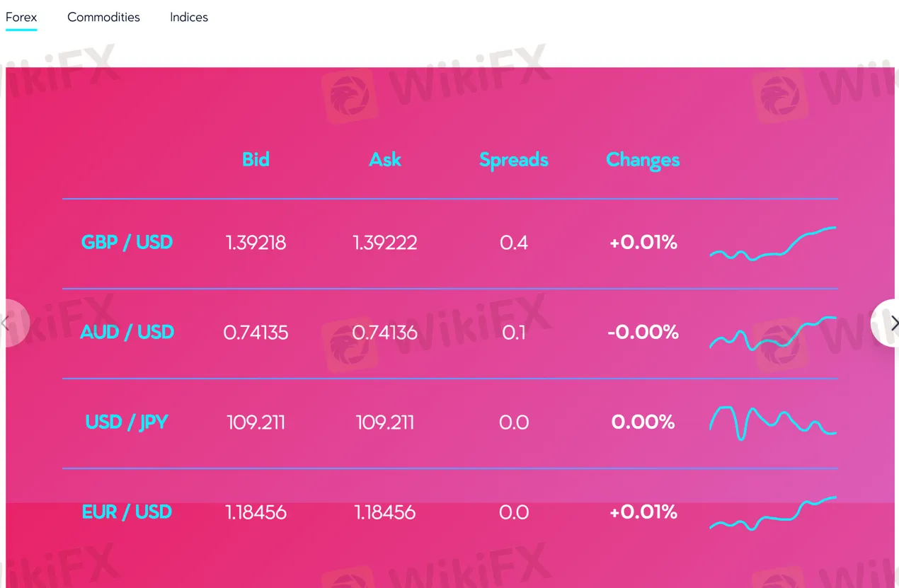The width and height of the screenshot is (899, 588).
Task: Open the Commodities tab
Action: [103, 17]
